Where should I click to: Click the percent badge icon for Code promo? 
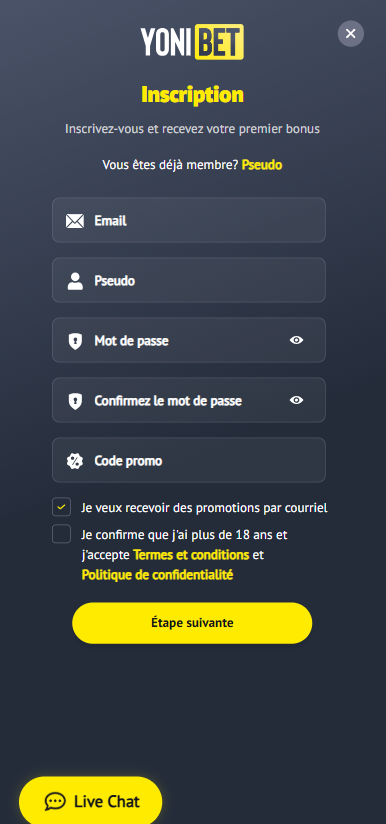click(75, 461)
